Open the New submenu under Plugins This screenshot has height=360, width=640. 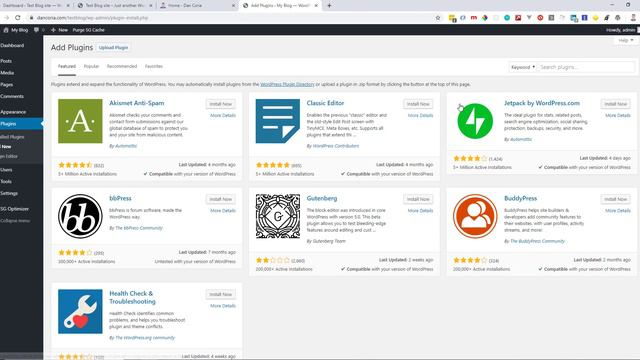tap(7, 147)
